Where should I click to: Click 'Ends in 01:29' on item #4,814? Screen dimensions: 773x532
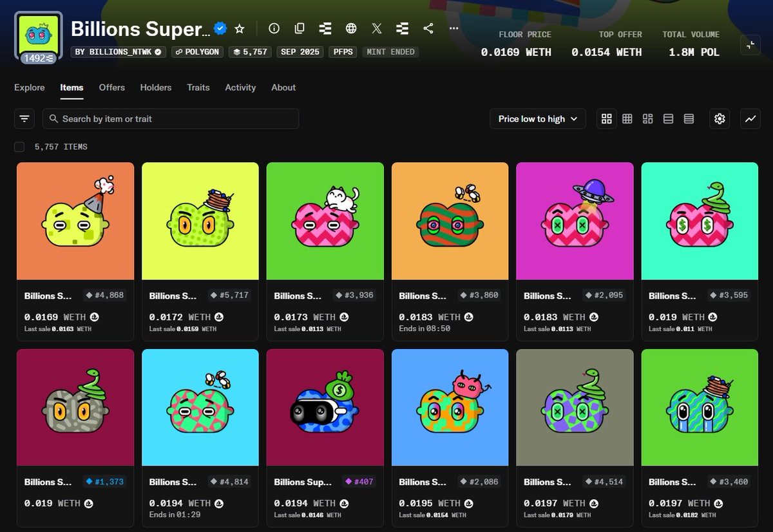(175, 515)
